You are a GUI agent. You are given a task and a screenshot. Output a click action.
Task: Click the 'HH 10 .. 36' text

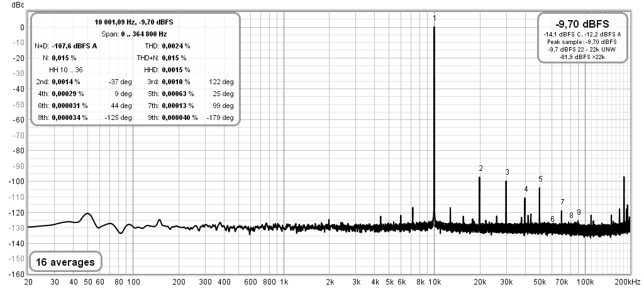(x=65, y=70)
